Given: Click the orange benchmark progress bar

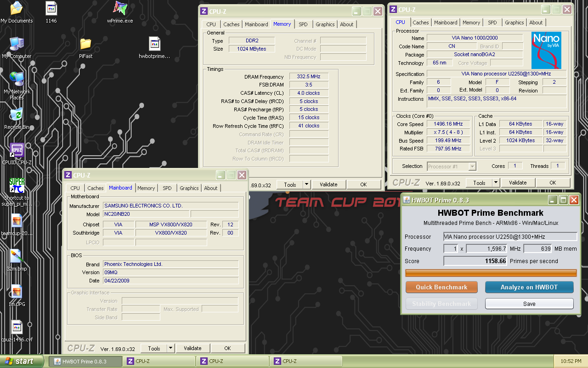Looking at the screenshot, I should (x=491, y=273).
